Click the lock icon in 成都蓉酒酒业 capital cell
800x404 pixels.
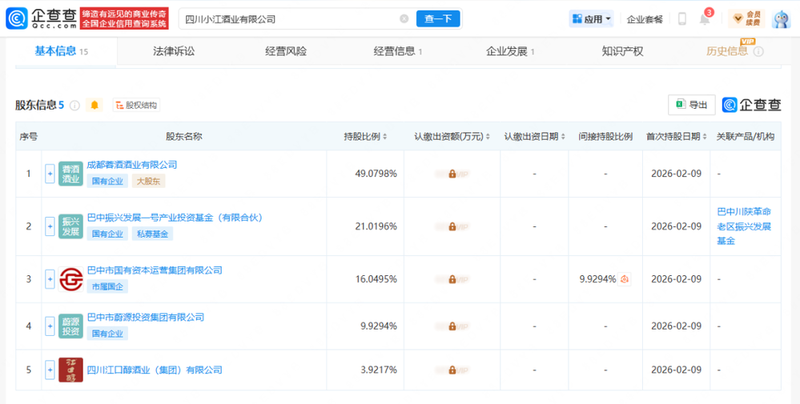[x=452, y=174]
